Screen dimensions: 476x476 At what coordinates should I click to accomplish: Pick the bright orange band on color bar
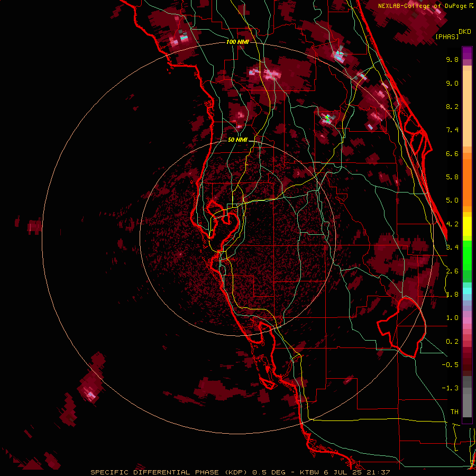coord(467,182)
